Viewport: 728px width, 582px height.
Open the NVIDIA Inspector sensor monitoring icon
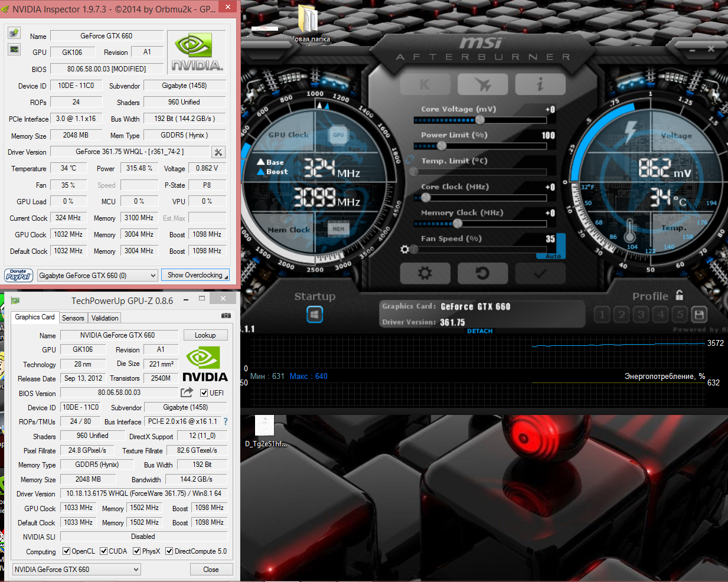14,49
